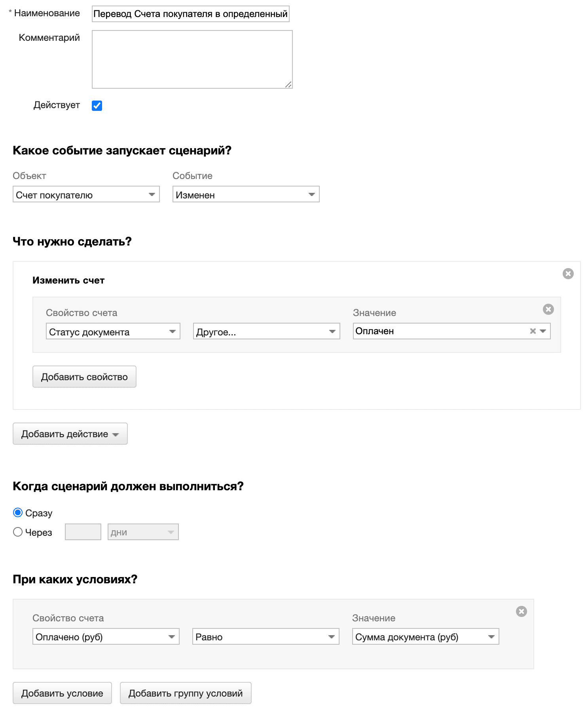The height and width of the screenshot is (712, 588).
Task: Open the 'Сумма документа (руб)' dropdown
Action: [425, 637]
